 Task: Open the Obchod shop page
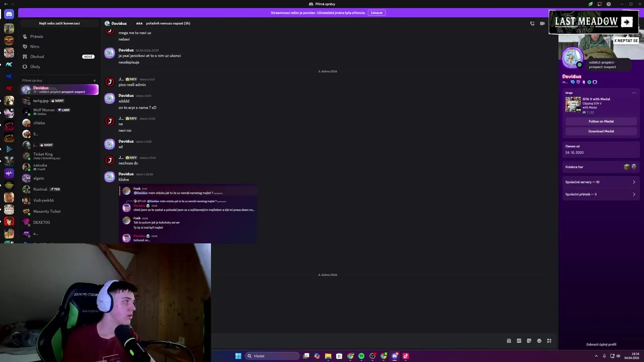(59, 56)
